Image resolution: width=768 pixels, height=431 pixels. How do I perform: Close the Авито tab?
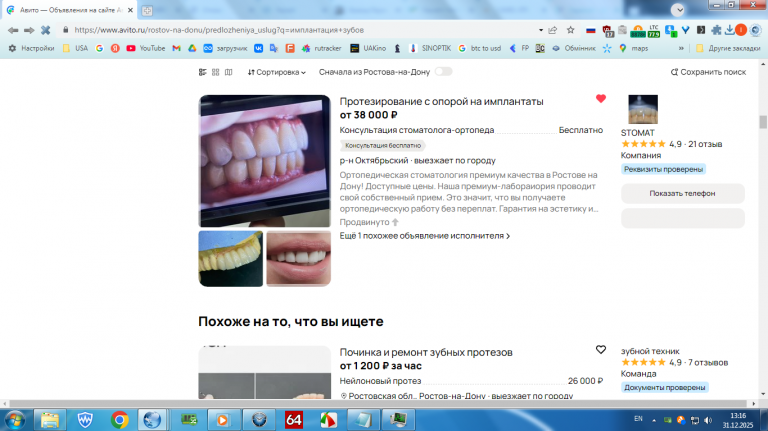coord(130,10)
